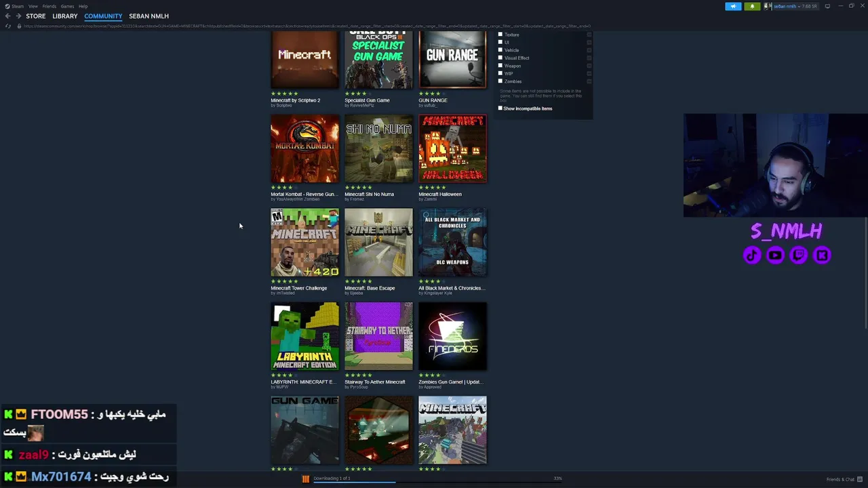Click the downloading game icon in footer

coord(305,479)
